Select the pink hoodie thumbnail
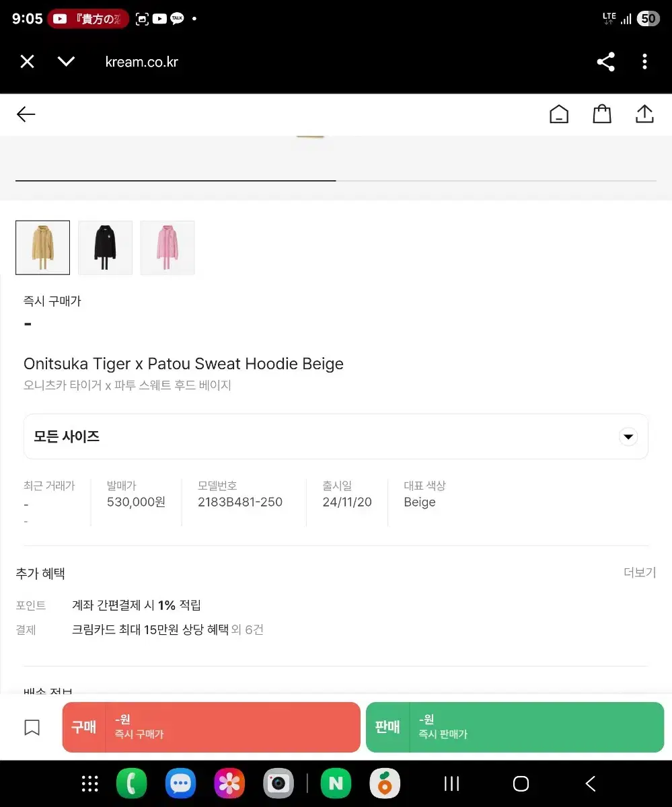 pyautogui.click(x=167, y=247)
